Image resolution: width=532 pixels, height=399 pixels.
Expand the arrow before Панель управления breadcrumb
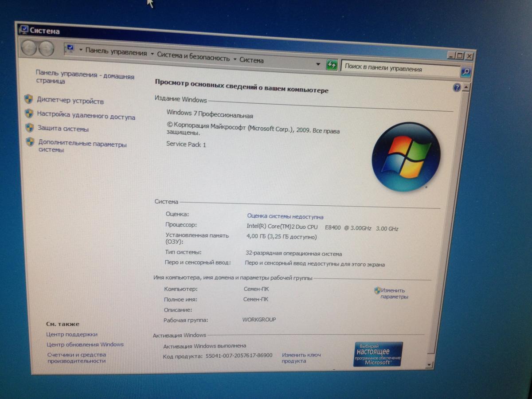pos(81,50)
